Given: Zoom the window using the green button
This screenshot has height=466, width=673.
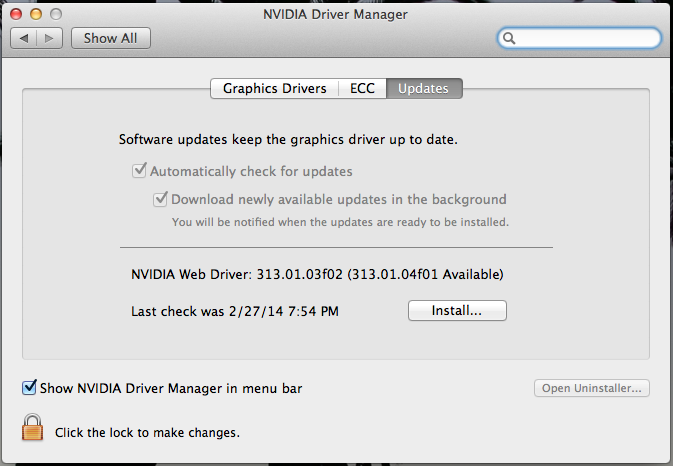Looking at the screenshot, I should pos(56,14).
